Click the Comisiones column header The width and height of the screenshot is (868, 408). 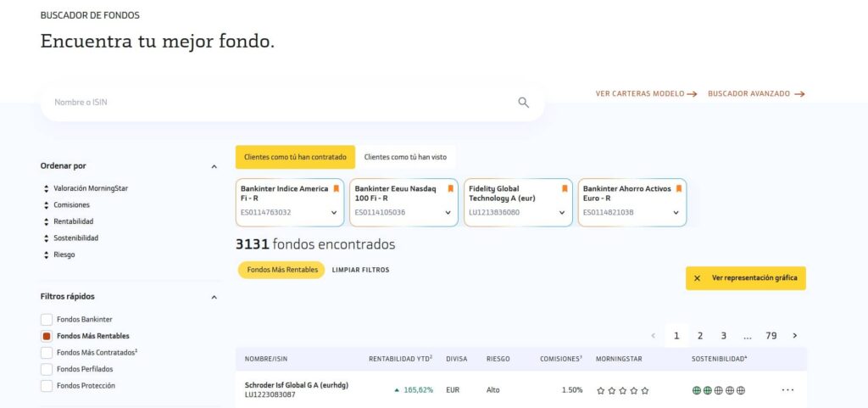(x=561, y=359)
